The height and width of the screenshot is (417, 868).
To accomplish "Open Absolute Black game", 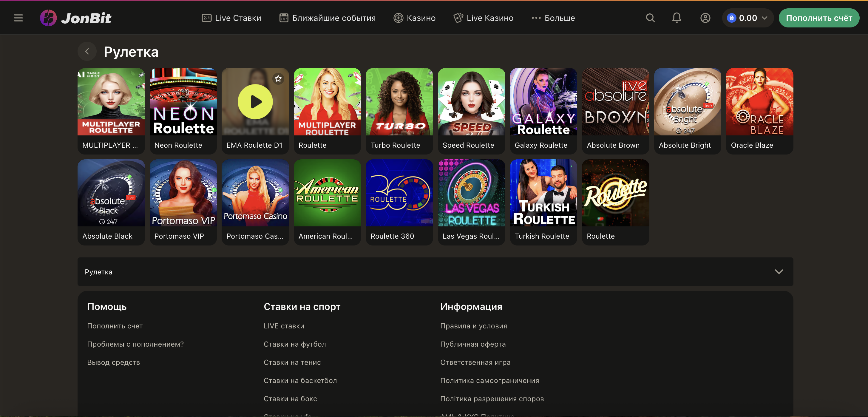I will [111, 202].
